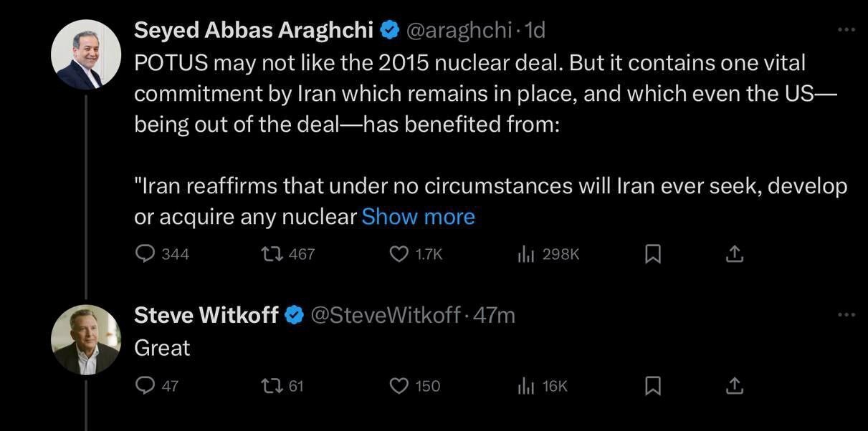View analytics showing 298K views

point(548,254)
